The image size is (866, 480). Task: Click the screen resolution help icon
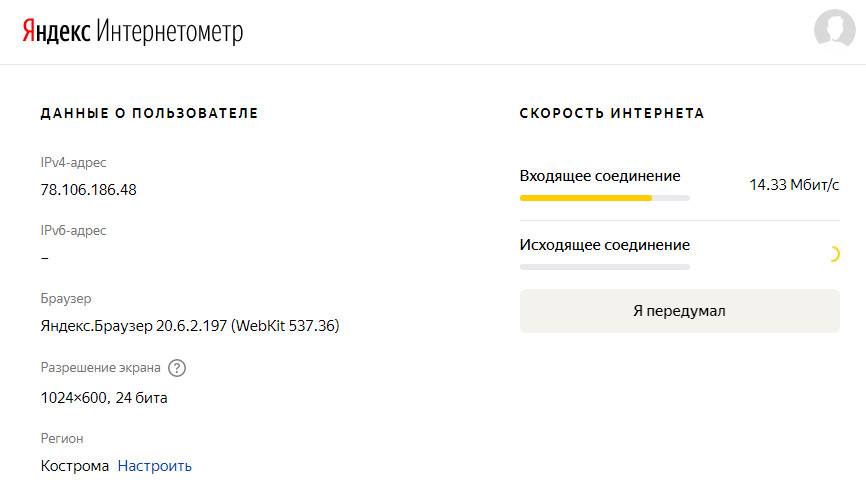click(x=177, y=368)
